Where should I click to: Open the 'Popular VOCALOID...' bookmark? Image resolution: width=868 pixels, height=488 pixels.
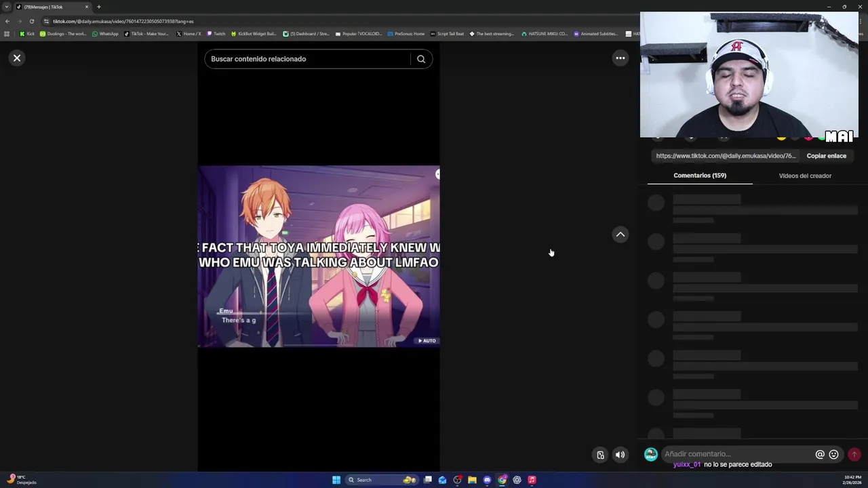pyautogui.click(x=359, y=33)
